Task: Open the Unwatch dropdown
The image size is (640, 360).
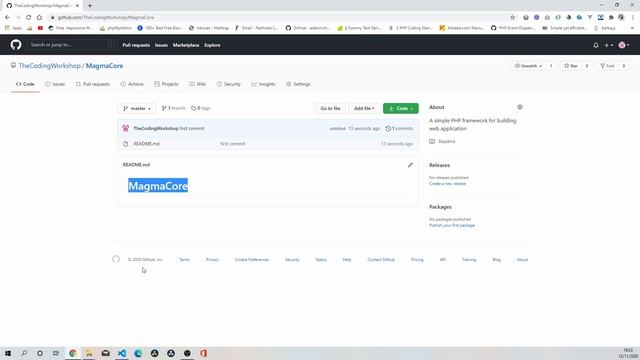Action: (x=529, y=66)
